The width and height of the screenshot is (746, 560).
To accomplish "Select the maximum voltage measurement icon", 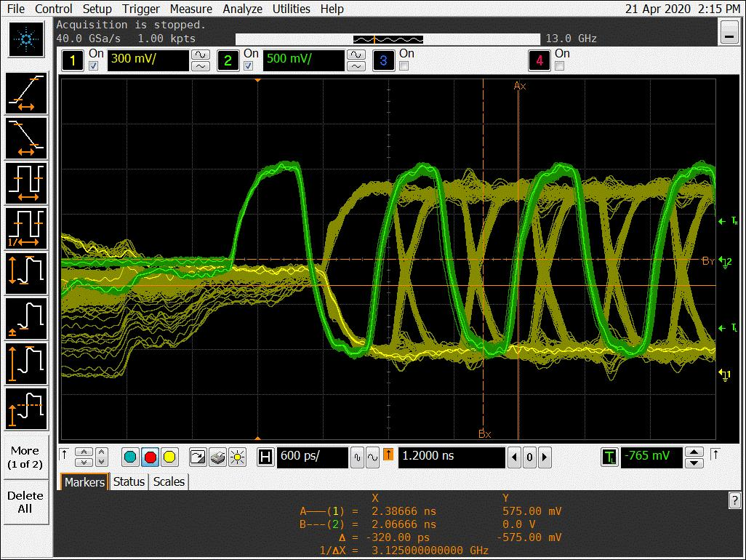I will (x=26, y=364).
